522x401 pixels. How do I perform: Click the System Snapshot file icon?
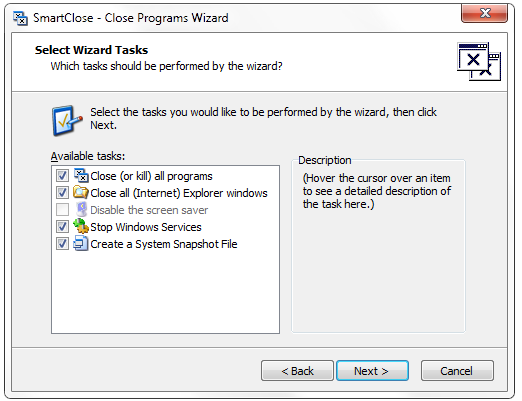[x=81, y=244]
